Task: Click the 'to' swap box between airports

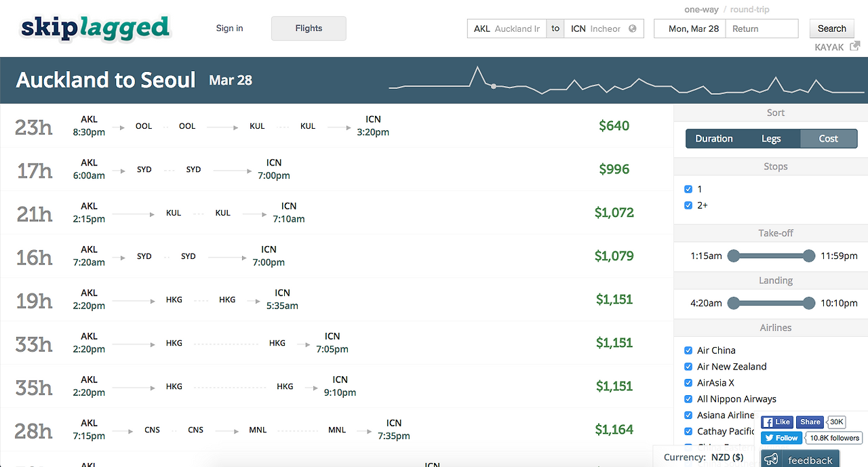Action: pyautogui.click(x=555, y=28)
